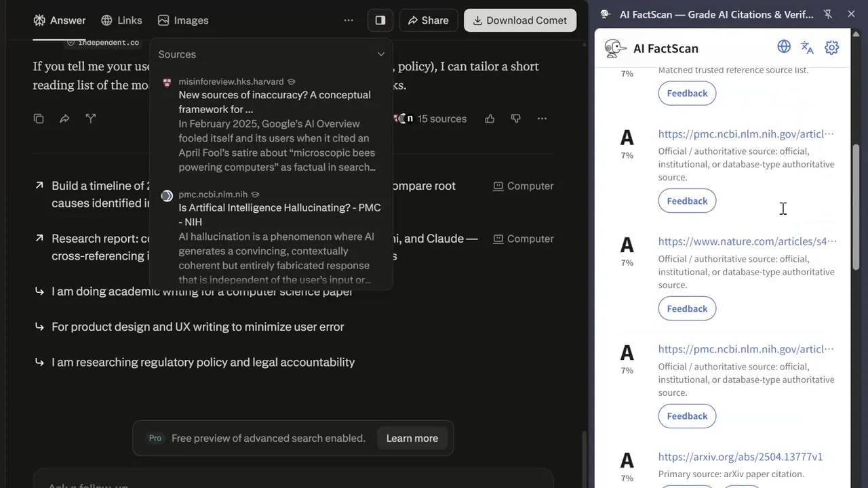Open the nature.com articles link in FactScan
This screenshot has height=488, width=868.
pos(747,241)
